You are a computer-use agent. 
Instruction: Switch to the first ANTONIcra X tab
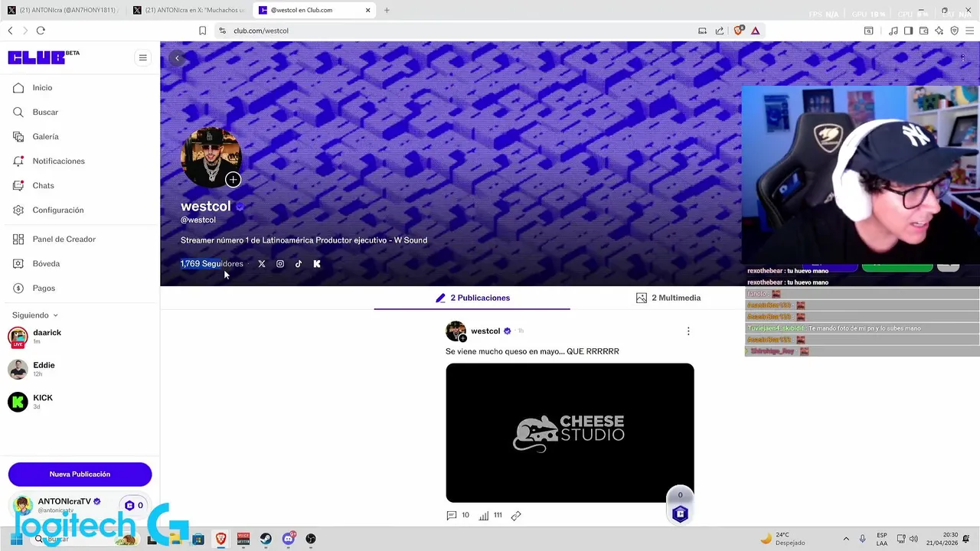point(64,10)
